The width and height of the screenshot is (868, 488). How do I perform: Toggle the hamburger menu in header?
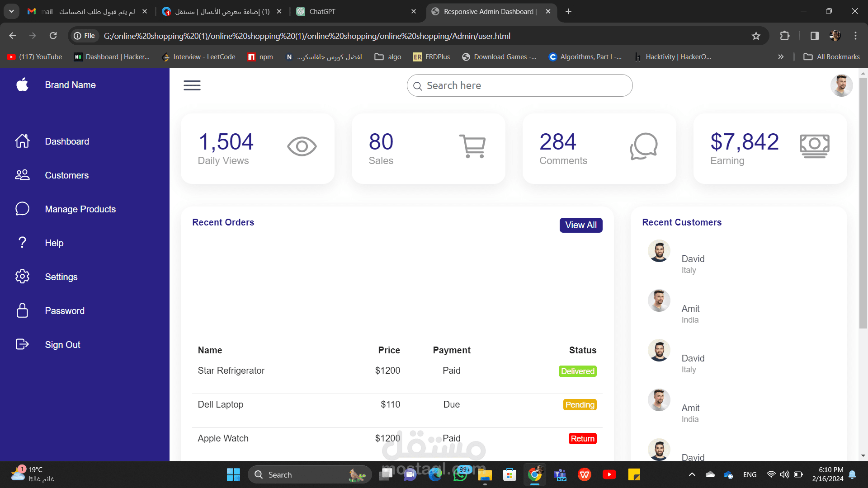[x=192, y=85]
